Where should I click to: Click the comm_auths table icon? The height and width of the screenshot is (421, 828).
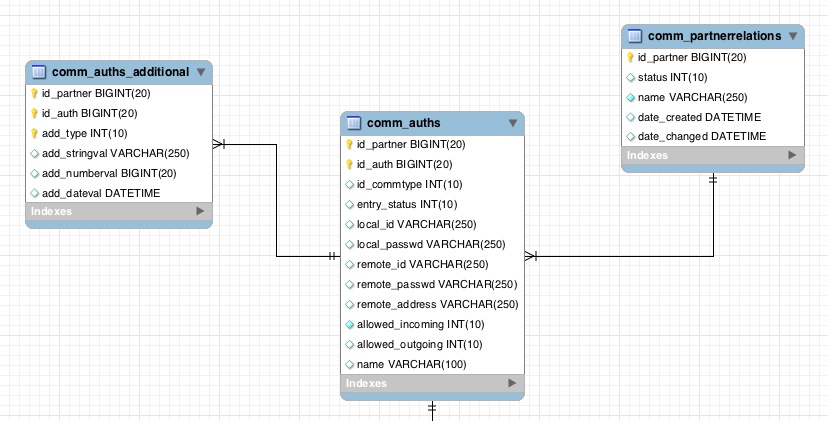(354, 123)
